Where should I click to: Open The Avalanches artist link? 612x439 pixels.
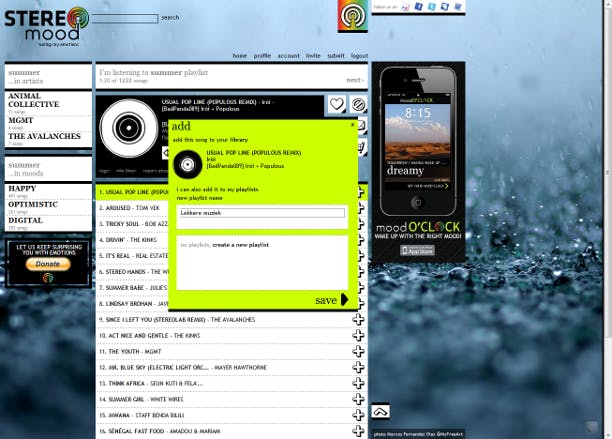coord(44,136)
